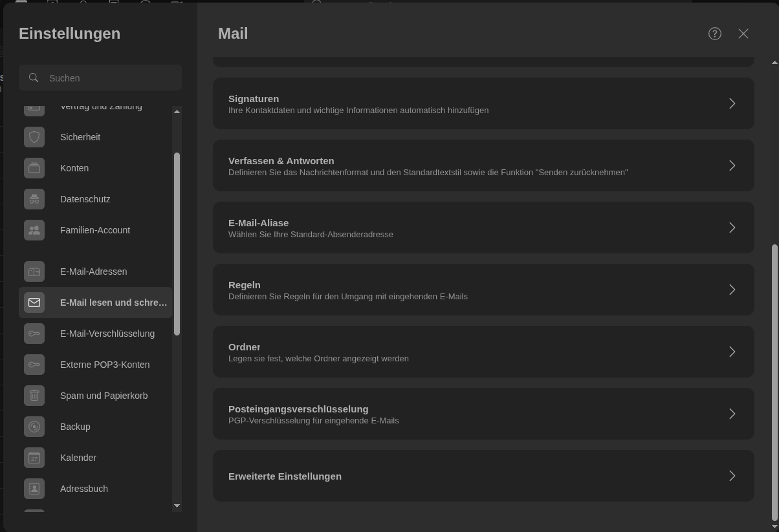The image size is (779, 532).
Task: Open Posteingangsverschlüsselung settings
Action: 483,414
